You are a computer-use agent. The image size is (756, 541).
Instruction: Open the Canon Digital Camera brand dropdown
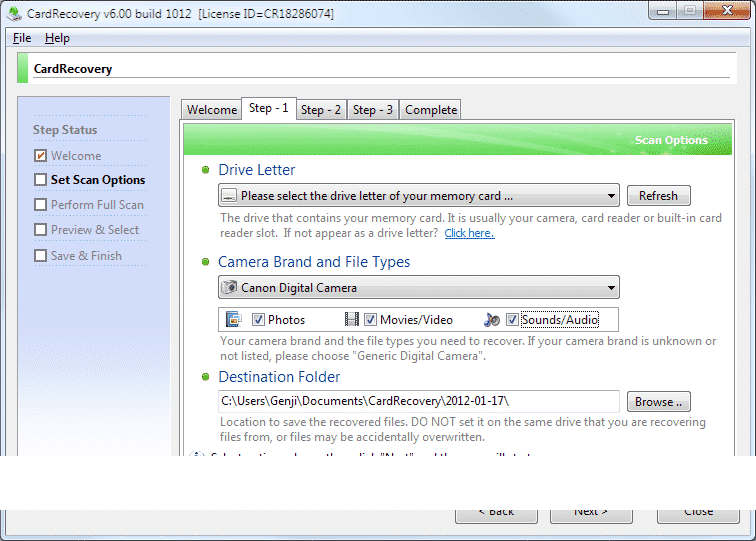click(418, 287)
